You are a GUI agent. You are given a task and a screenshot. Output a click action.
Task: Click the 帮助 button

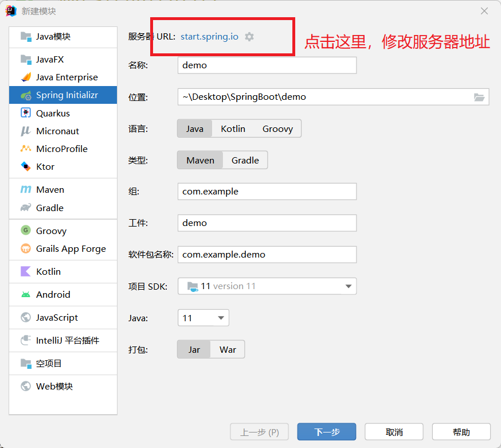click(461, 432)
